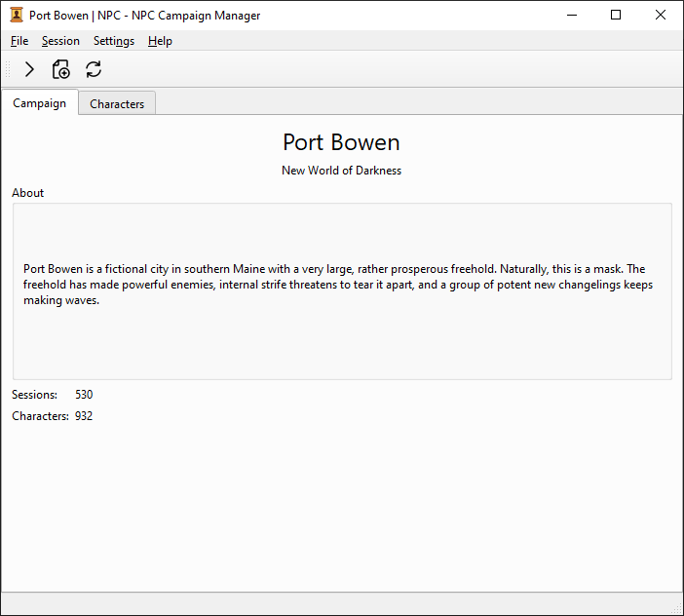Open the Session menu
The width and height of the screenshot is (684, 616).
60,41
